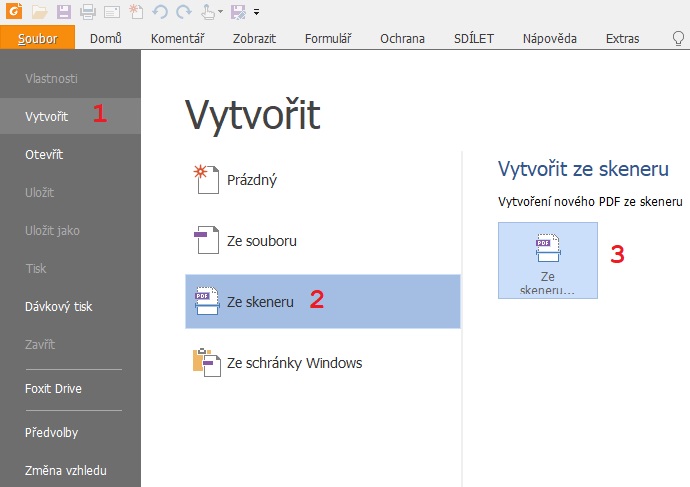
Task: Click the Undo arrow icon
Action: [159, 12]
